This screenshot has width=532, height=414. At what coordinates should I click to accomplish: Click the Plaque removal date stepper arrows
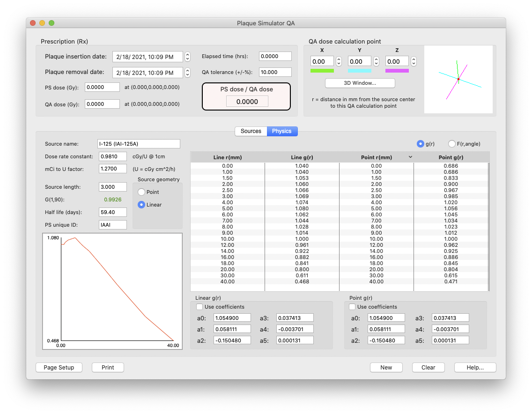(x=187, y=73)
